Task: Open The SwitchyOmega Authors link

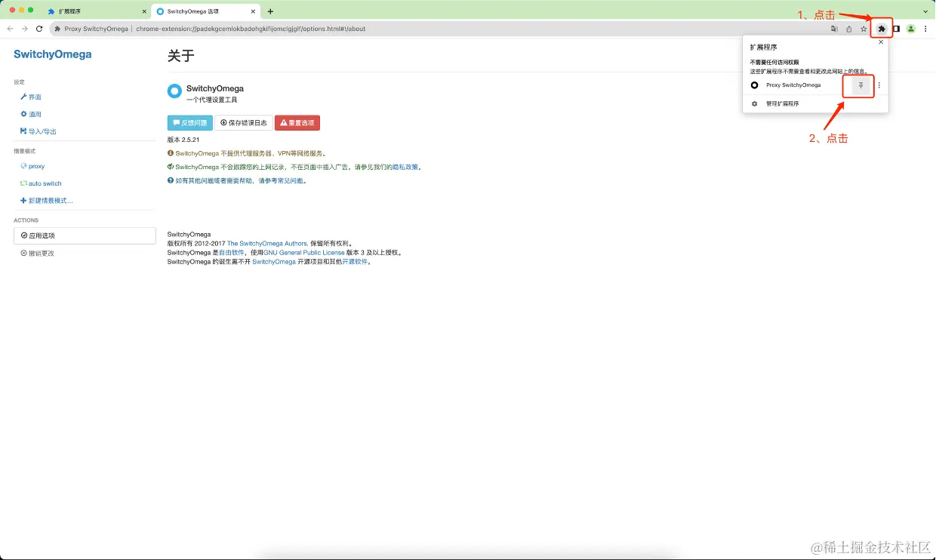Action: pos(267,244)
